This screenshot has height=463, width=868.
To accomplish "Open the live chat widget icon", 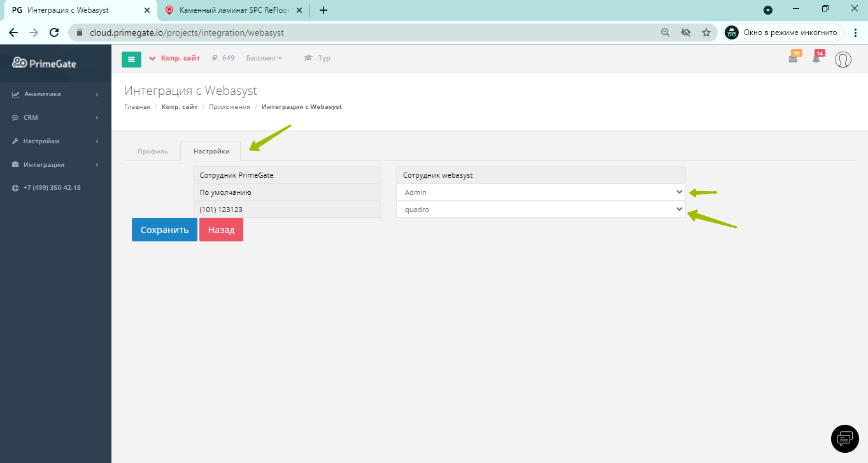I will click(x=845, y=438).
